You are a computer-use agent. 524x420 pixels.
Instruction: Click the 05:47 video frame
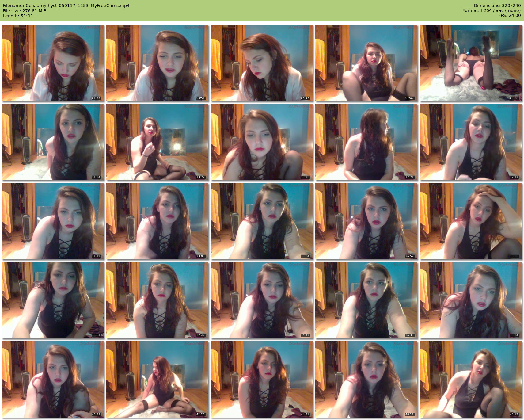click(262, 63)
